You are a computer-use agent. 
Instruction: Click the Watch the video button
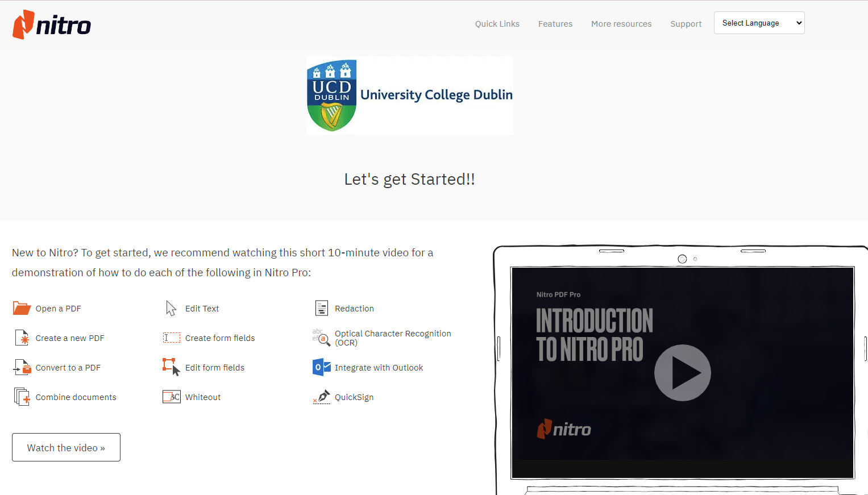pyautogui.click(x=66, y=447)
